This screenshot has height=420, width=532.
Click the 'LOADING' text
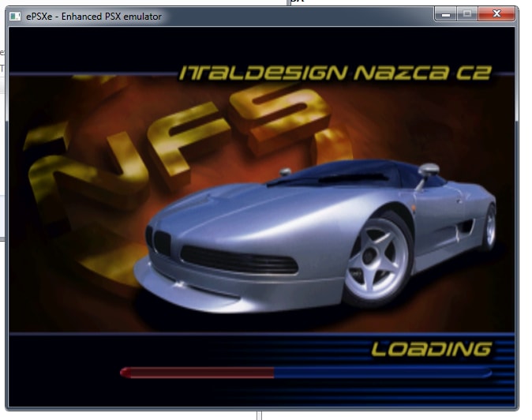[x=431, y=349]
